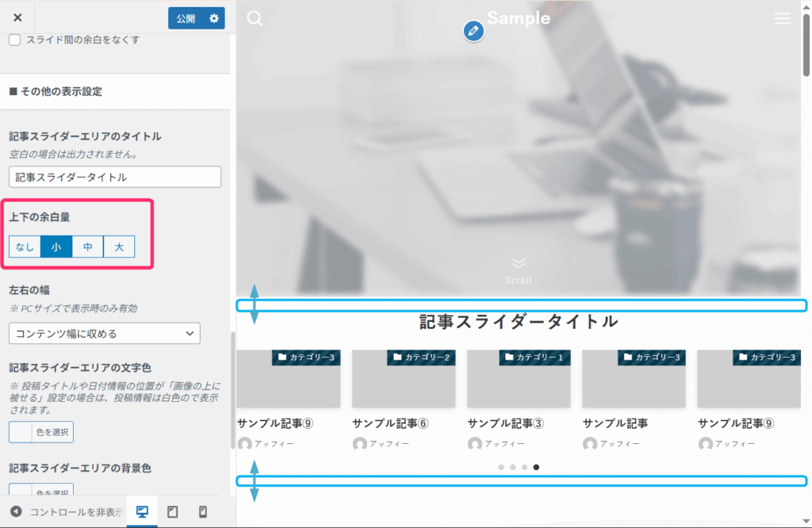Open the hamburger menu in preview
The width and height of the screenshot is (812, 528).
tap(783, 19)
